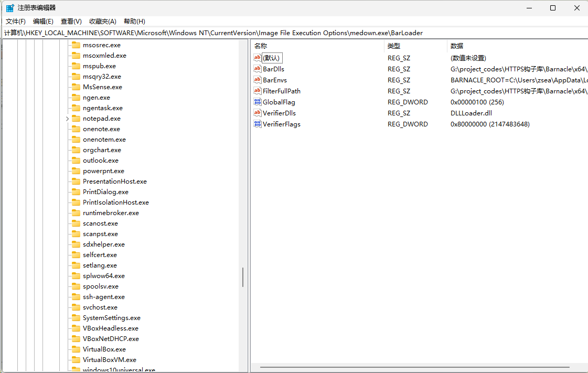Click folder icon of svchost.exe key
The width and height of the screenshot is (588, 373).
(x=76, y=307)
